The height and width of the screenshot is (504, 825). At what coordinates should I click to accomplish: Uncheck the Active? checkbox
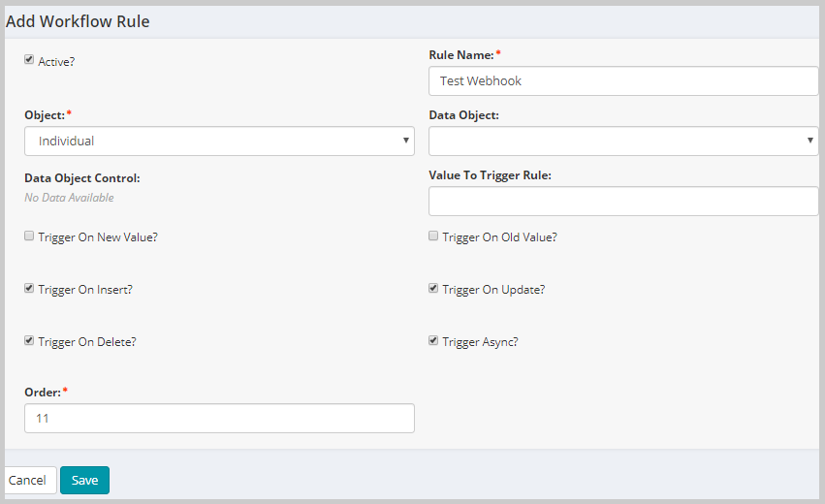29,59
